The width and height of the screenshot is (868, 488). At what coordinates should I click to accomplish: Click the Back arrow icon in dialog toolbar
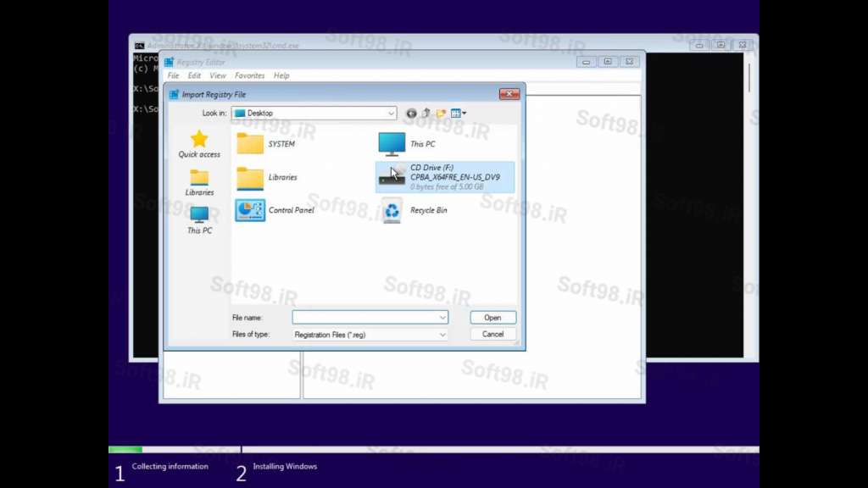[411, 114]
